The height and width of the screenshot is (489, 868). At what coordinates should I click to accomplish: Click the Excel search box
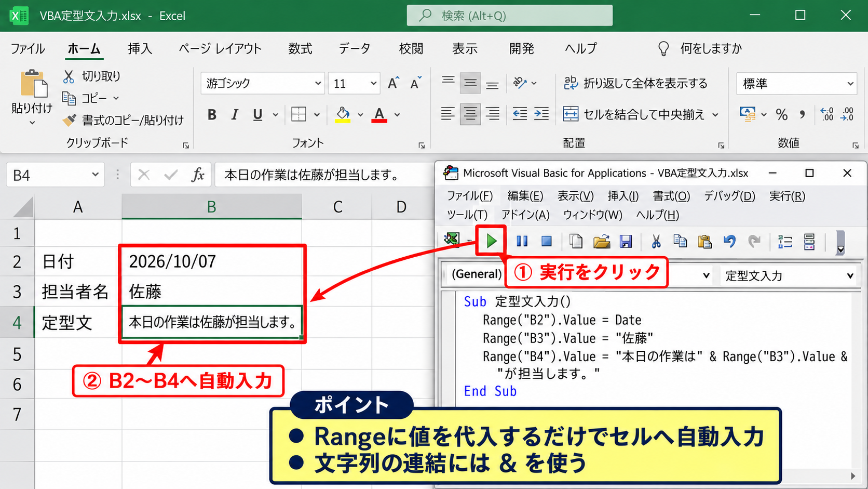pyautogui.click(x=510, y=16)
